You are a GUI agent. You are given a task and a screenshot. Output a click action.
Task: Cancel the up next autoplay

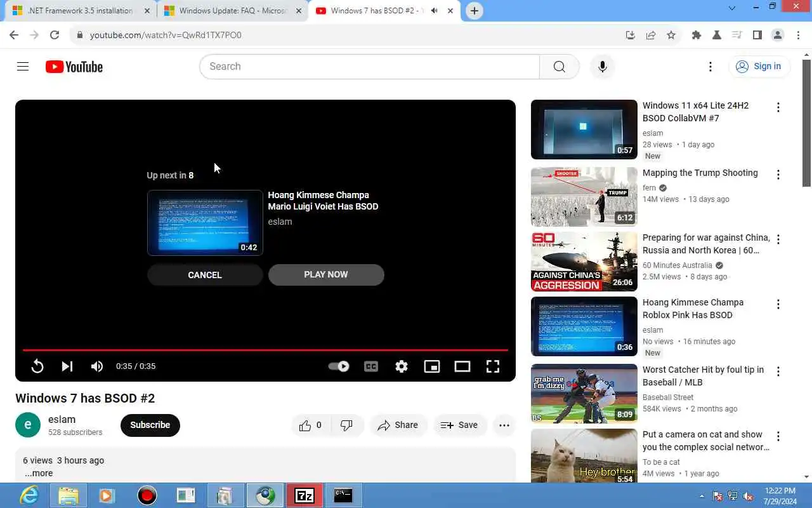pyautogui.click(x=205, y=275)
